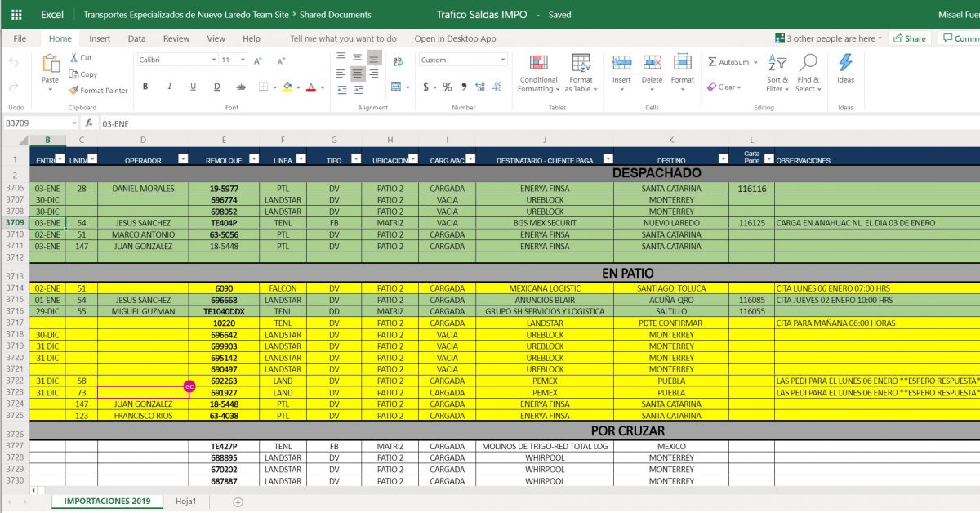Open the OPERADOR column filter arrow
This screenshot has height=513, width=980.
pyautogui.click(x=183, y=158)
